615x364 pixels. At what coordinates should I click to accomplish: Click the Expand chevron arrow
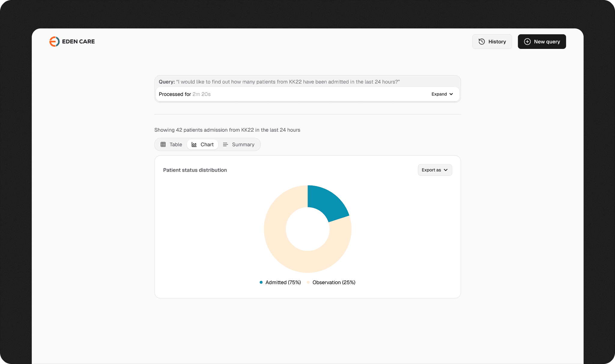[451, 94]
